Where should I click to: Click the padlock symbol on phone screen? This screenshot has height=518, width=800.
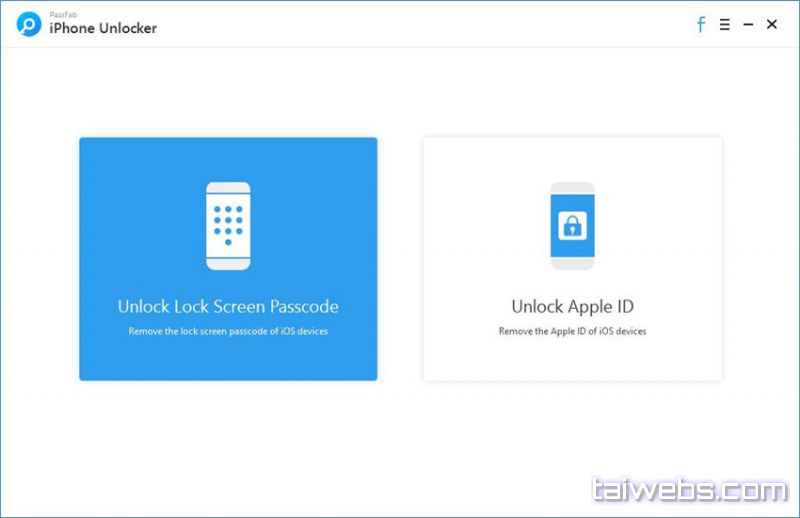[572, 227]
